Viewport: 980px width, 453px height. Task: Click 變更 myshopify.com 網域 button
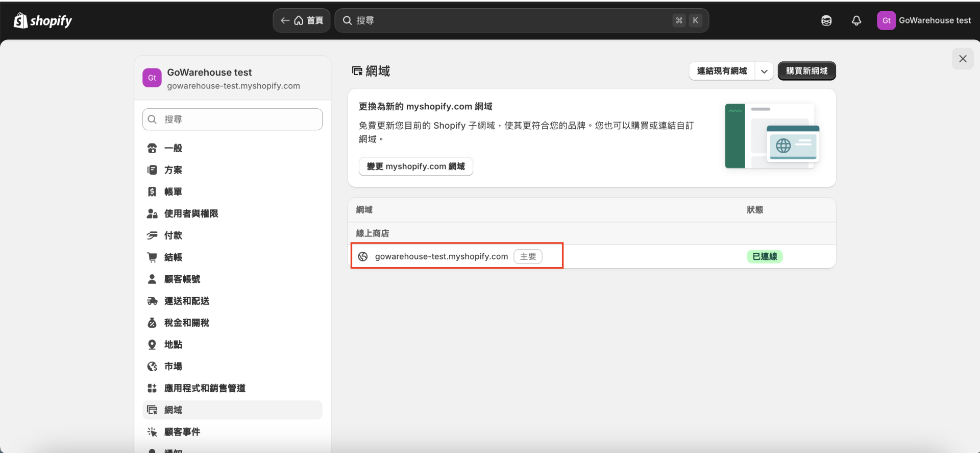(x=415, y=166)
